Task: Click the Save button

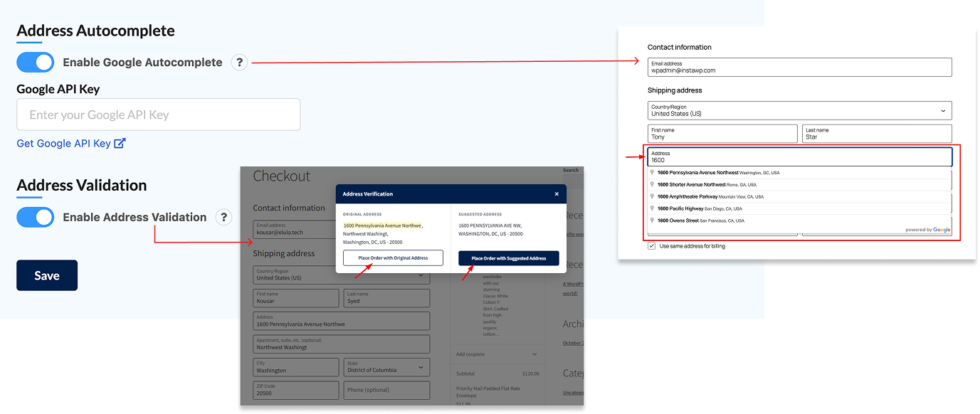Action: pos(47,275)
